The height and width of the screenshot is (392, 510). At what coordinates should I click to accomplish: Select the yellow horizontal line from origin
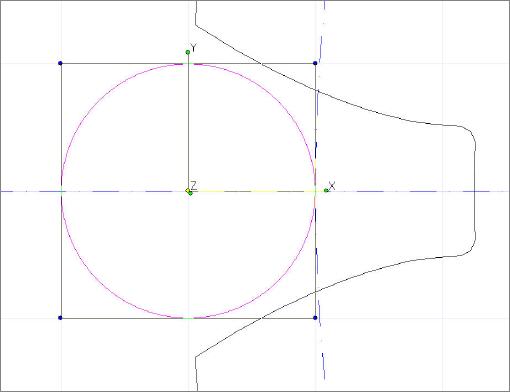[x=253, y=191]
